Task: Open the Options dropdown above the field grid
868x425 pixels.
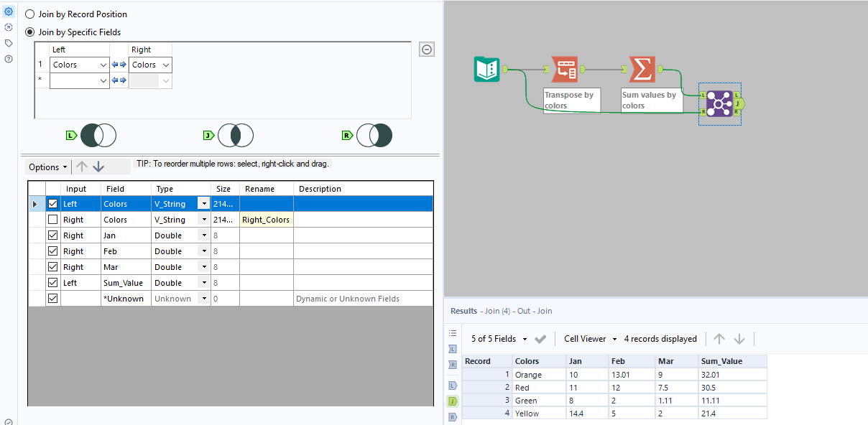Action: pos(47,167)
